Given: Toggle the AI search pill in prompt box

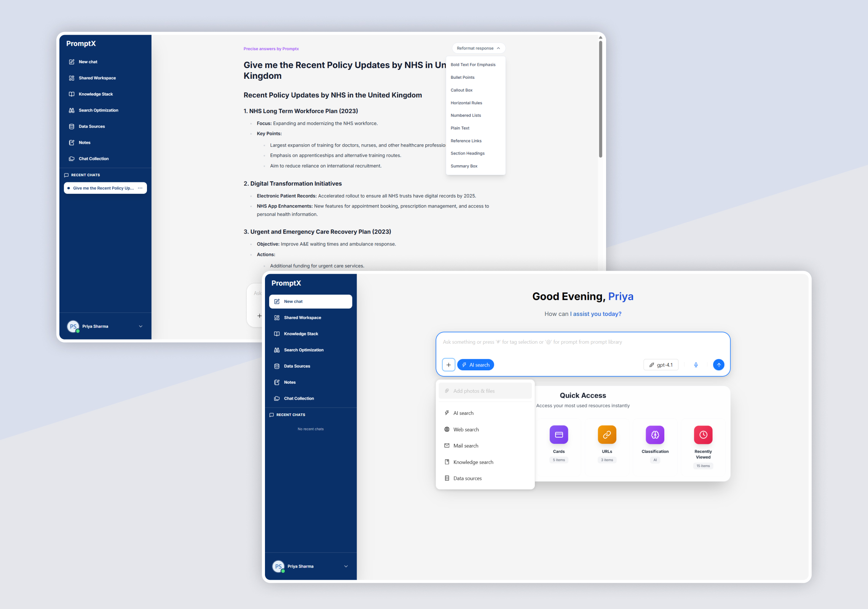Looking at the screenshot, I should click(475, 365).
